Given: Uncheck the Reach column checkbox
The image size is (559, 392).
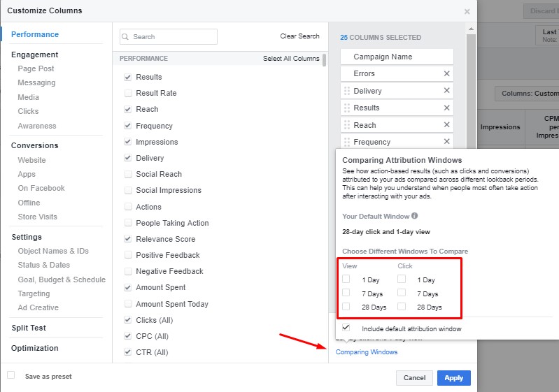Looking at the screenshot, I should point(127,109).
